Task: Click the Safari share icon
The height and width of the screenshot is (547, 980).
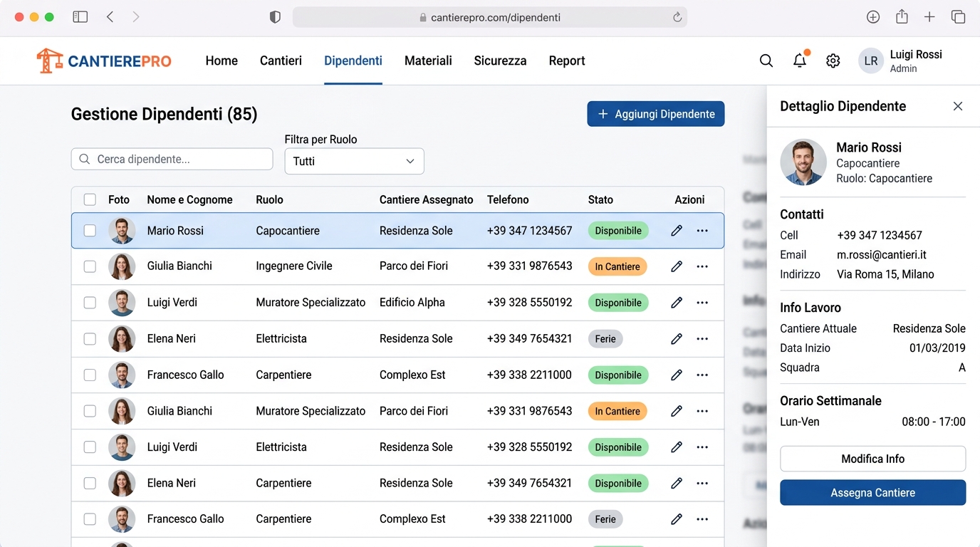Action: click(902, 17)
